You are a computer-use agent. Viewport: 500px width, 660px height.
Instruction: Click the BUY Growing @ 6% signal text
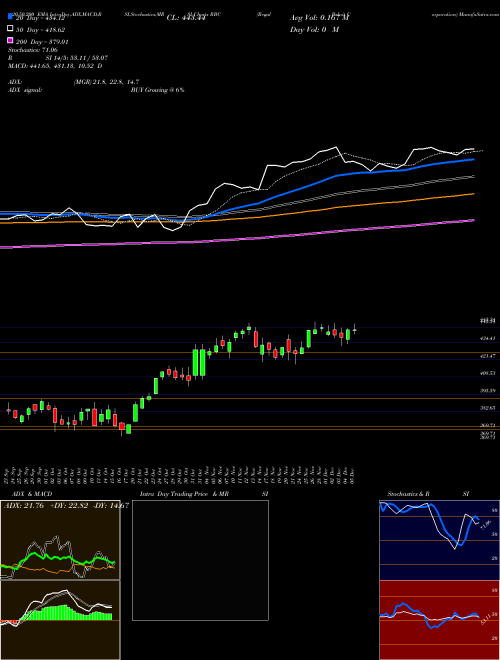pyautogui.click(x=157, y=90)
